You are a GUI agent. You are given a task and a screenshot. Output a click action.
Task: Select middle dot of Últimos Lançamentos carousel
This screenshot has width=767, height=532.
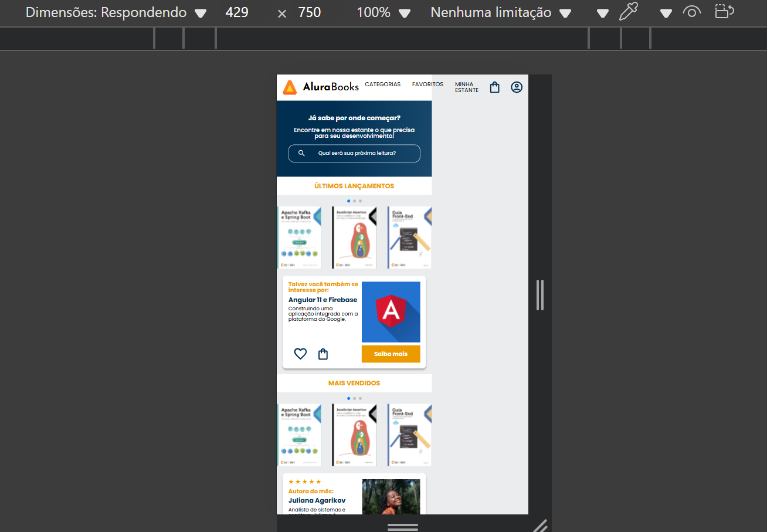click(x=354, y=201)
